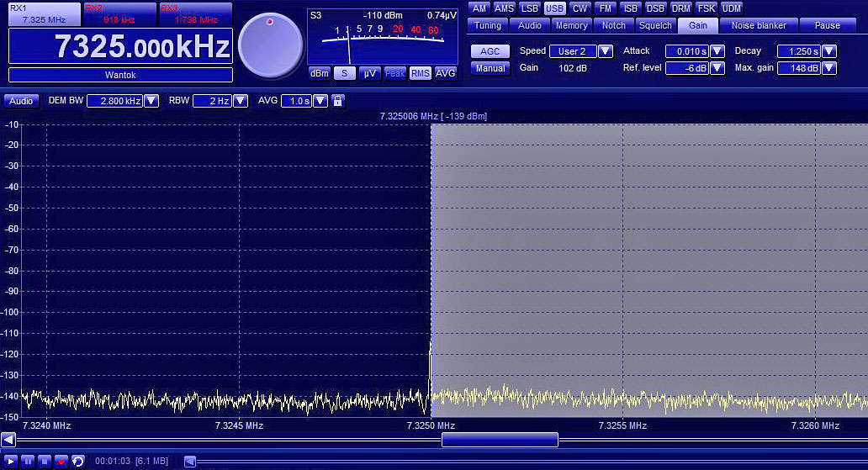Start recording with the red record icon
Image resolution: width=868 pixels, height=470 pixels.
(x=61, y=461)
